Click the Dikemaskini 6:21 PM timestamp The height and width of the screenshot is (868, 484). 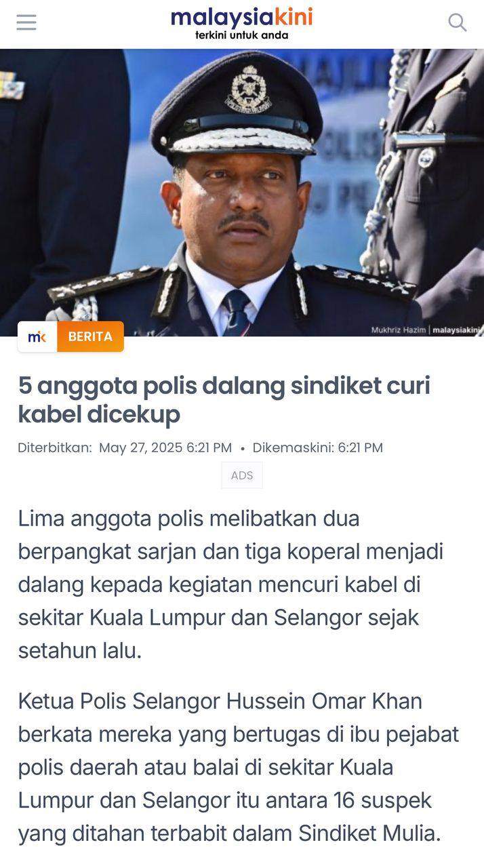click(x=318, y=448)
